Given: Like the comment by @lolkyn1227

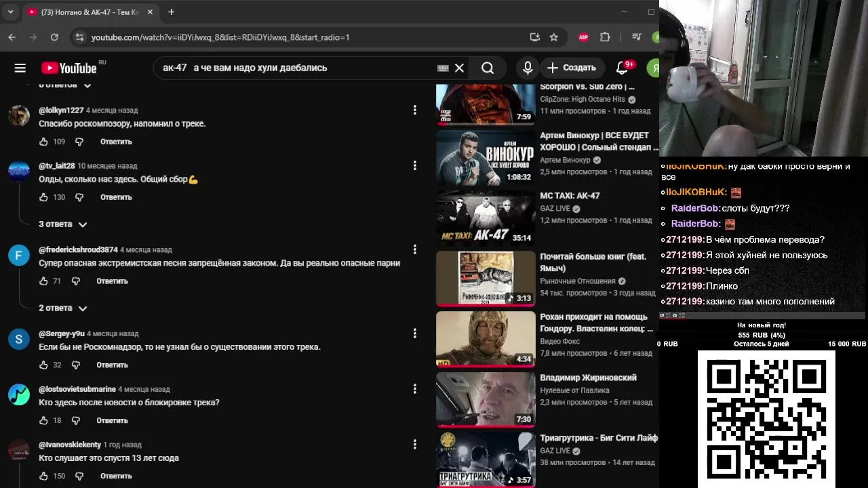Looking at the screenshot, I should [x=43, y=142].
